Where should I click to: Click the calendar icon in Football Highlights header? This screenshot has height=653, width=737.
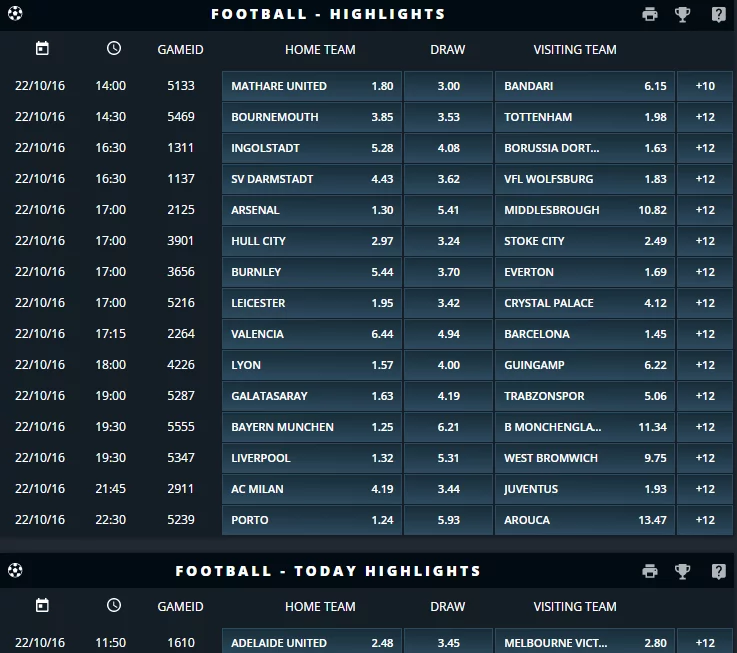[42, 48]
